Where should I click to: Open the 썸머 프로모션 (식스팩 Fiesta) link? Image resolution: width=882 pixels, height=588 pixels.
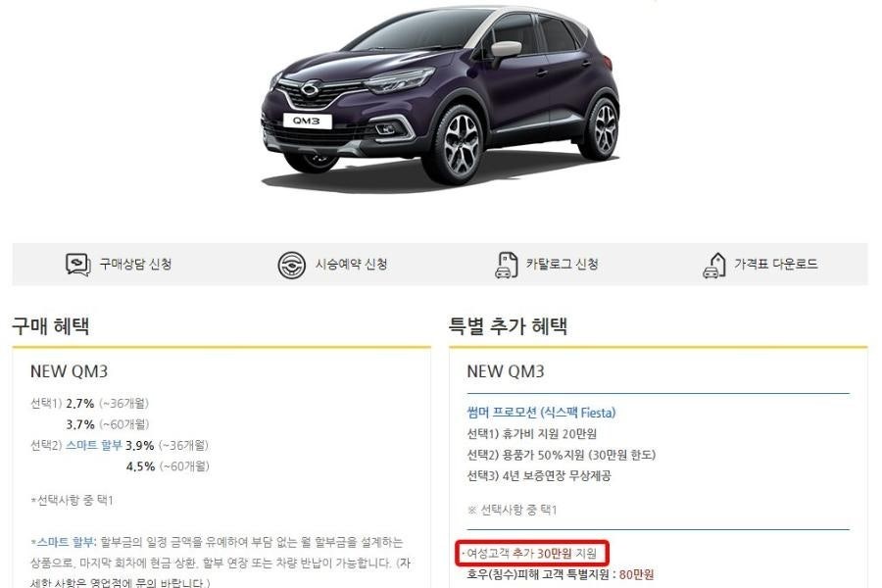[541, 413]
